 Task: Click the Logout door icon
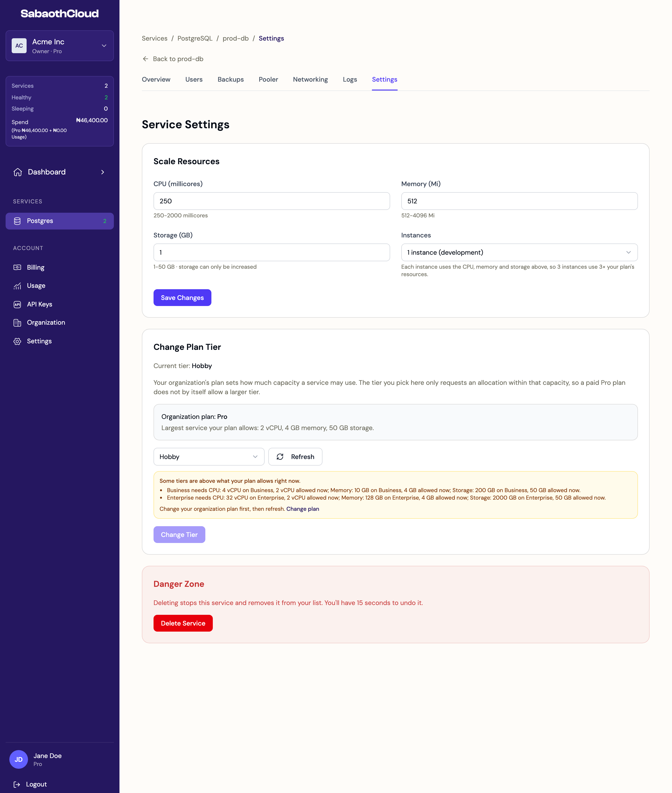click(x=17, y=784)
